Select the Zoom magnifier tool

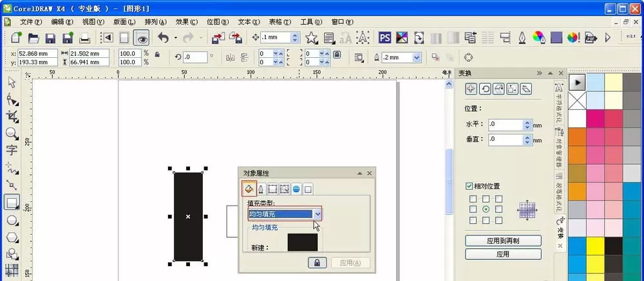click(x=12, y=133)
